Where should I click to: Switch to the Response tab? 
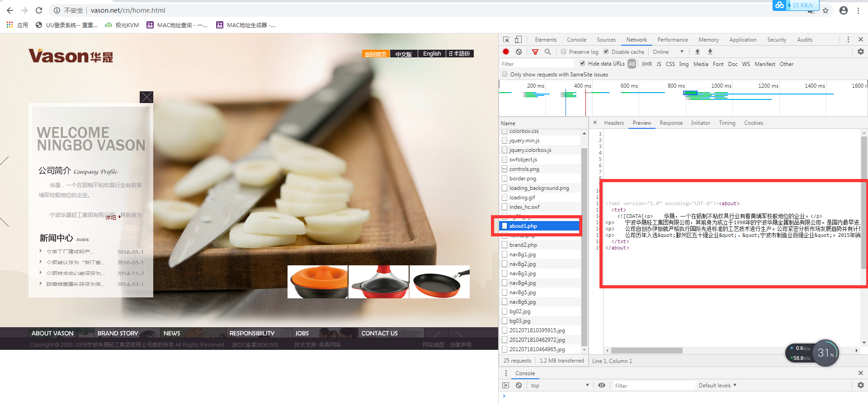point(671,123)
